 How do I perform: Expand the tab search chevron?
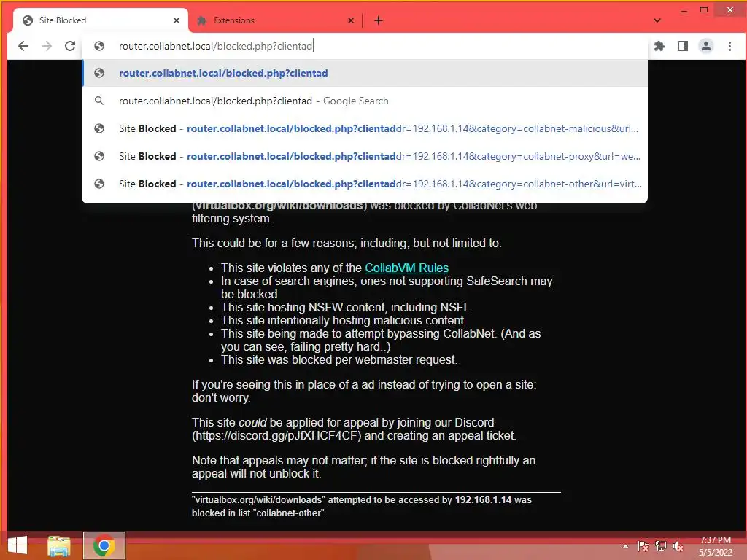[x=657, y=20]
